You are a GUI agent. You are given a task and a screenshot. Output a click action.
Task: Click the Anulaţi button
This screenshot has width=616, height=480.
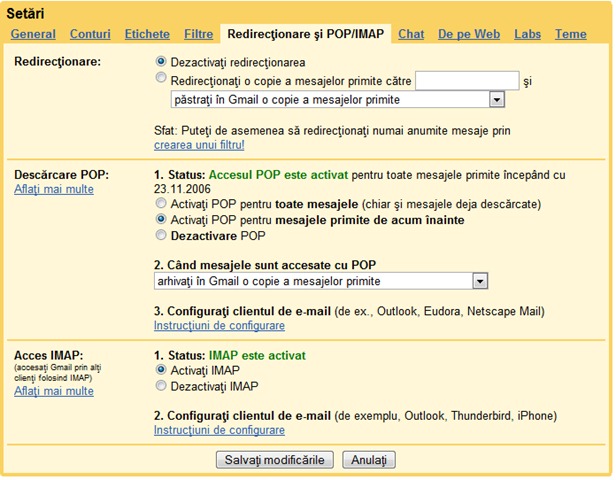[369, 460]
